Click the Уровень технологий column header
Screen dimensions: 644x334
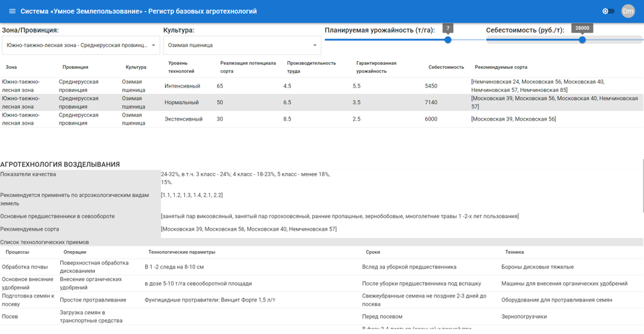tap(181, 67)
